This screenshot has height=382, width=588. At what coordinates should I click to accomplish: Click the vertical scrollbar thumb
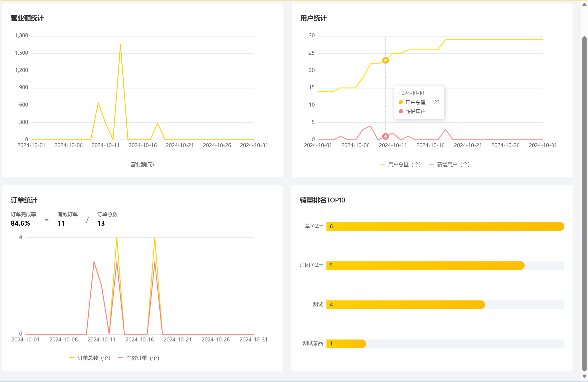tap(584, 204)
